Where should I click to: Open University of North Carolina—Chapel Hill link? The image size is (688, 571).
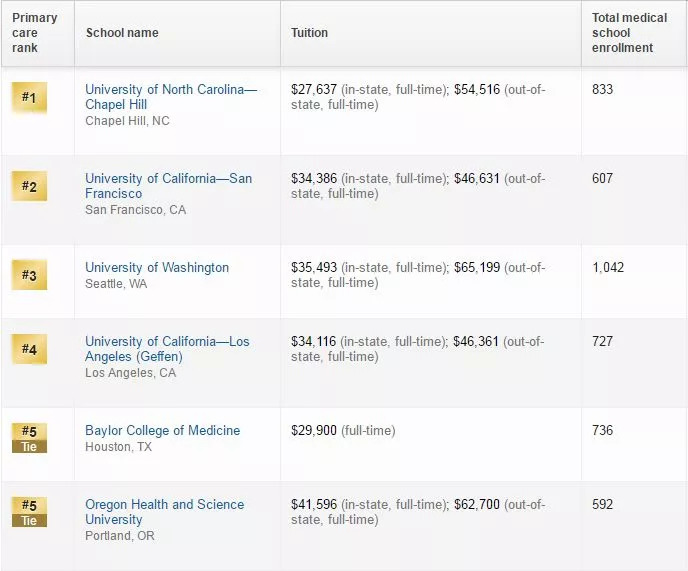click(171, 97)
